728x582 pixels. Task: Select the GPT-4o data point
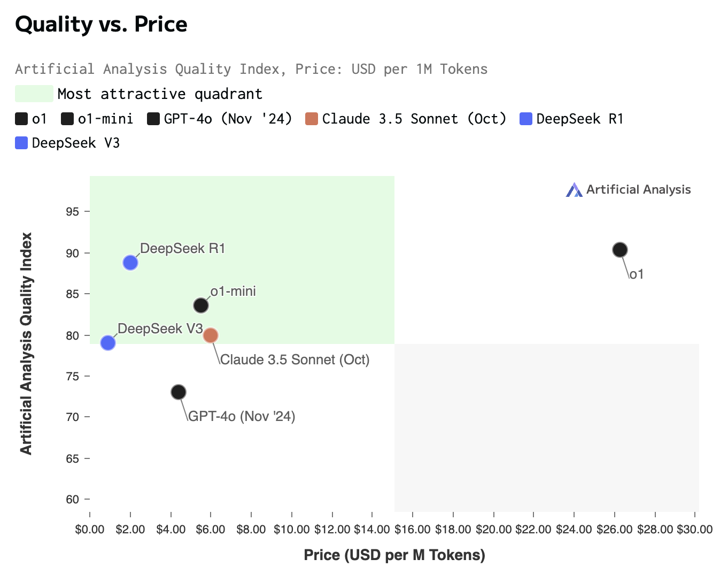tap(179, 392)
